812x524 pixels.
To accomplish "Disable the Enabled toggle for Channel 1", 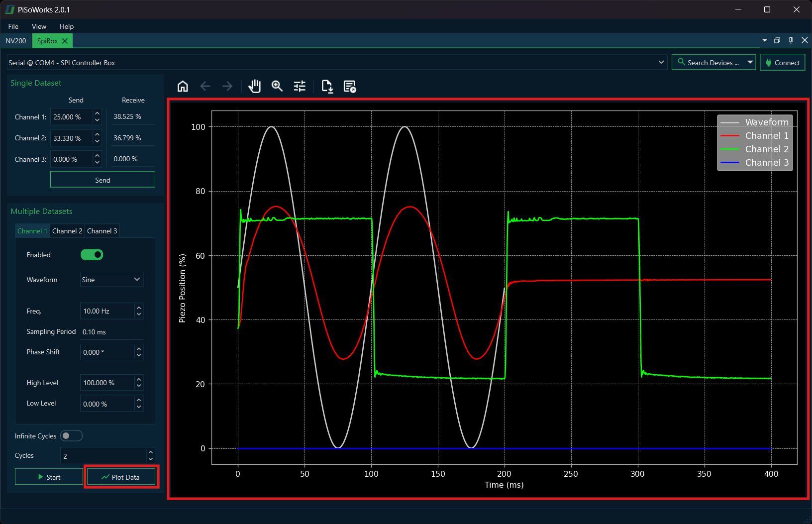I will coord(92,254).
